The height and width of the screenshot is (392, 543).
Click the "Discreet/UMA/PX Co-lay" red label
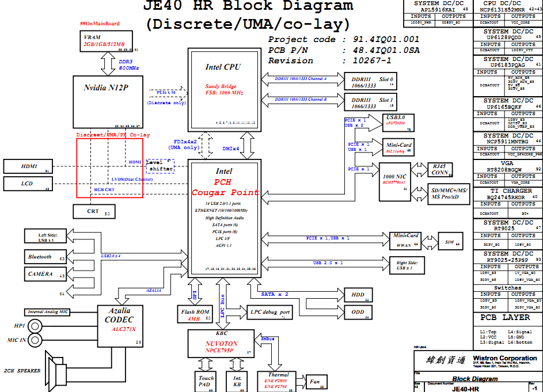pyautogui.click(x=113, y=135)
